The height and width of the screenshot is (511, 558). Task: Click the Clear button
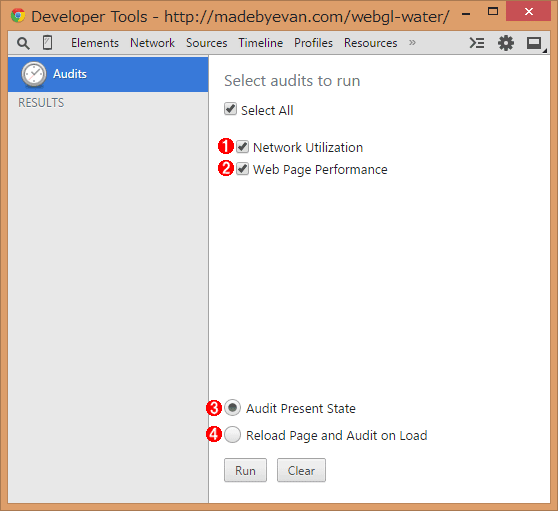(x=301, y=470)
